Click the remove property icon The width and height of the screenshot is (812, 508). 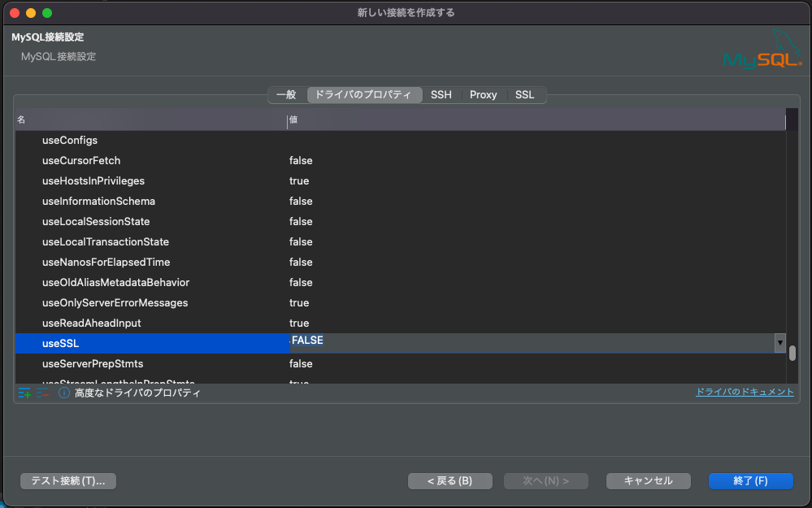[43, 392]
